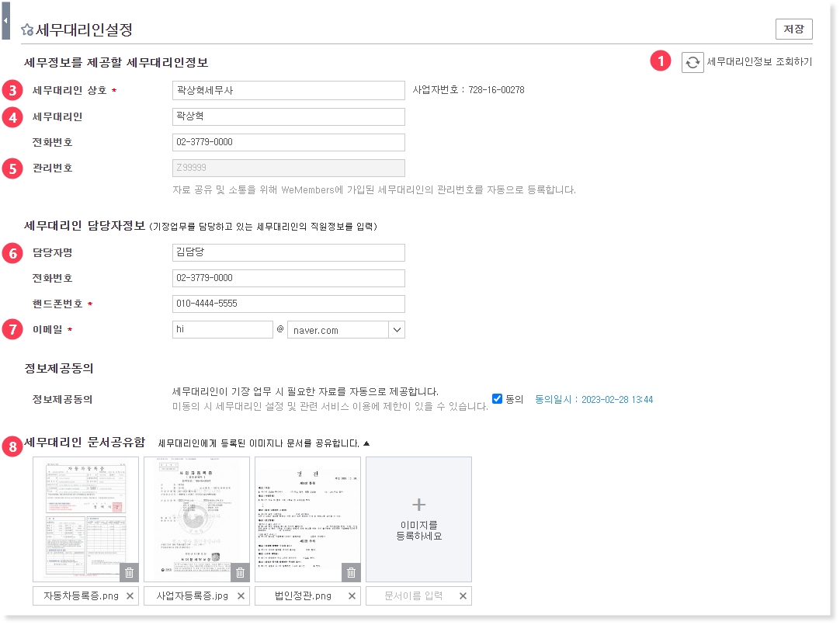Click the refresh icon for 세무대리인정보 조회하기
The width and height of the screenshot is (840, 625).
pyautogui.click(x=692, y=62)
